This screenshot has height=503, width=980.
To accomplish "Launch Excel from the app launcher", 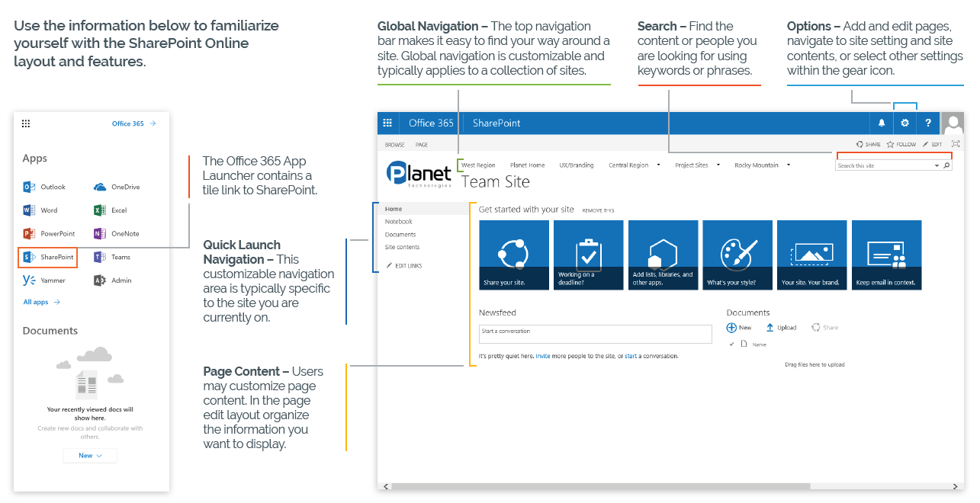I will point(110,210).
